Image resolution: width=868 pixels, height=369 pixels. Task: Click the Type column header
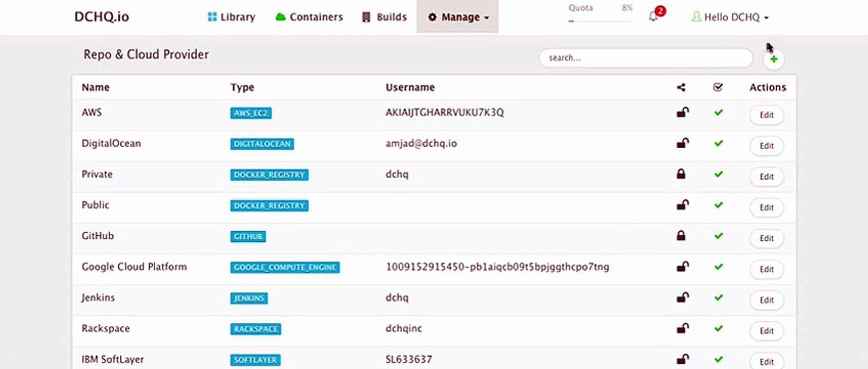pyautogui.click(x=242, y=88)
